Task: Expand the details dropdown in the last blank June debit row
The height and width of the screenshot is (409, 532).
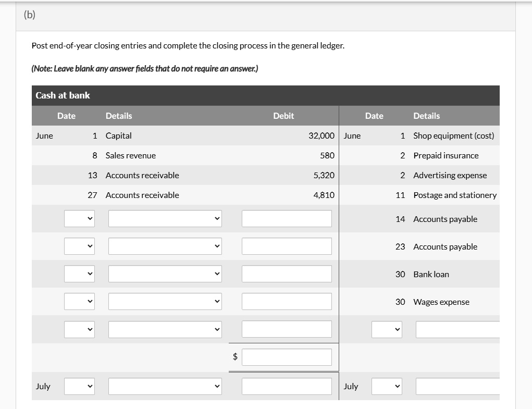Action: 165,329
